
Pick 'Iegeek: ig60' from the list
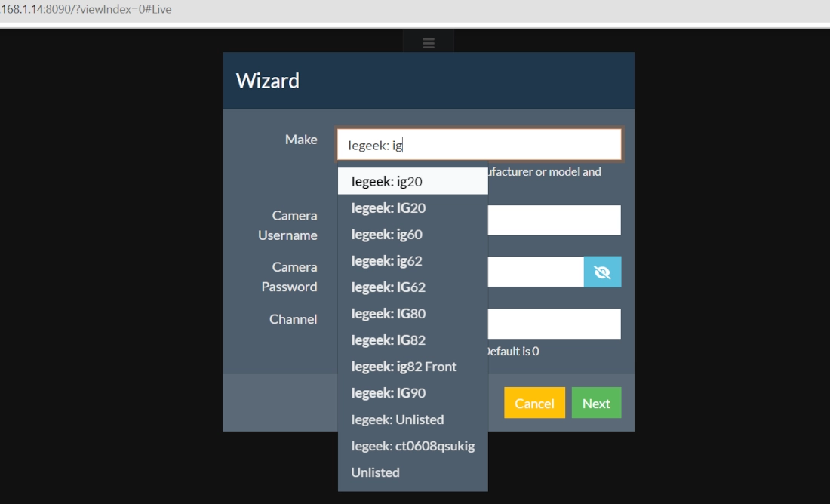click(413, 234)
